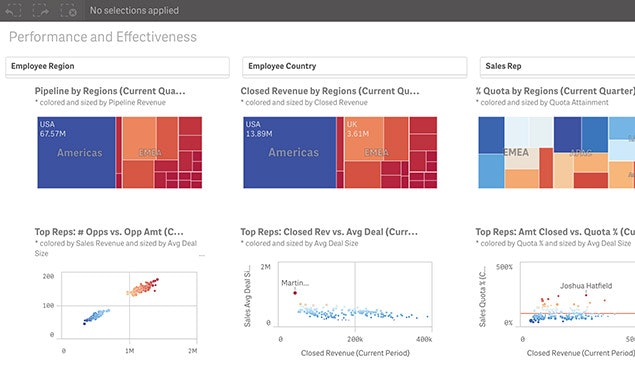Select the UK 3.61M treemap tile
Screen dimensions: 635x375
coord(364,139)
